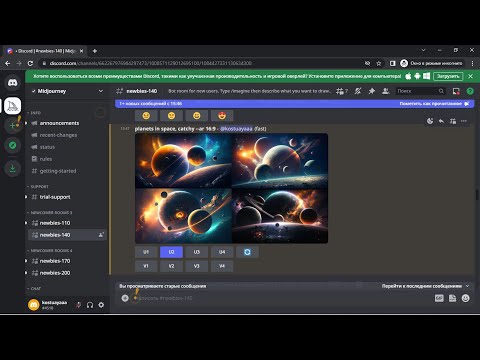The image size is (480, 360).
Task: Open the newbies-170 channel
Action: tap(67, 261)
